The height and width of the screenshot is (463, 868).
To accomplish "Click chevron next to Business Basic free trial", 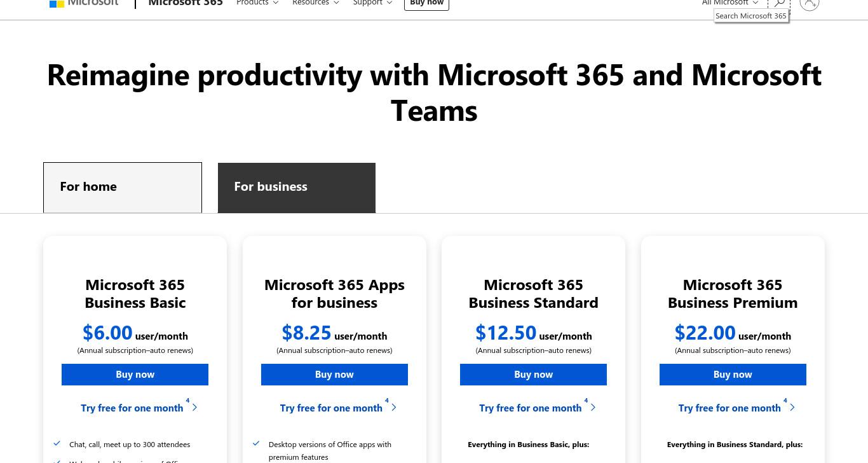I will (194, 407).
